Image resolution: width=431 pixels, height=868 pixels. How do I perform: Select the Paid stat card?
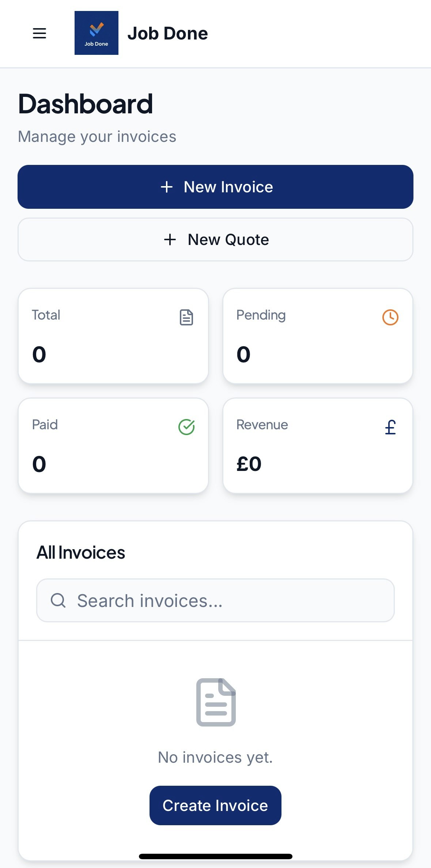(x=113, y=445)
